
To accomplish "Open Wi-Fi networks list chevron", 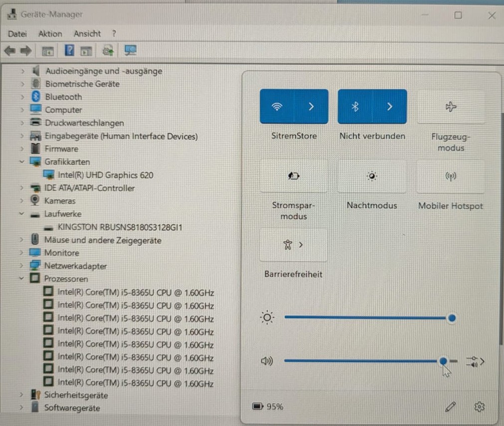I will [311, 106].
